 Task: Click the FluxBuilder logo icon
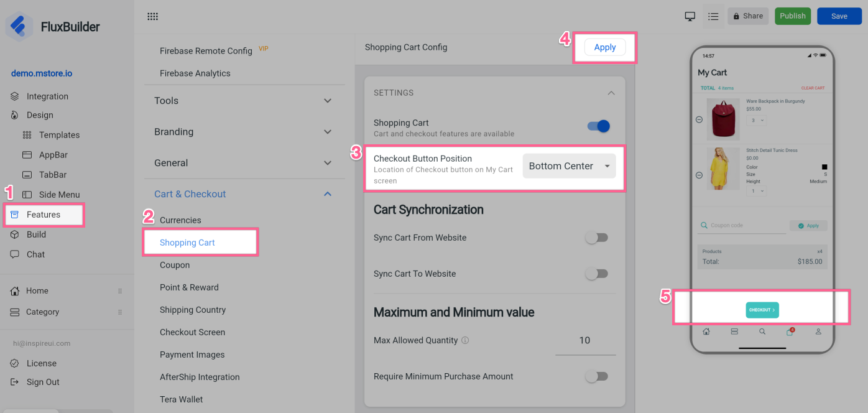pyautogui.click(x=19, y=27)
